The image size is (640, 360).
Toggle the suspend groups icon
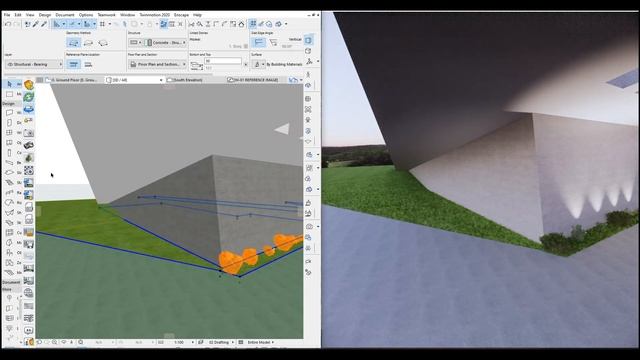tap(164, 24)
